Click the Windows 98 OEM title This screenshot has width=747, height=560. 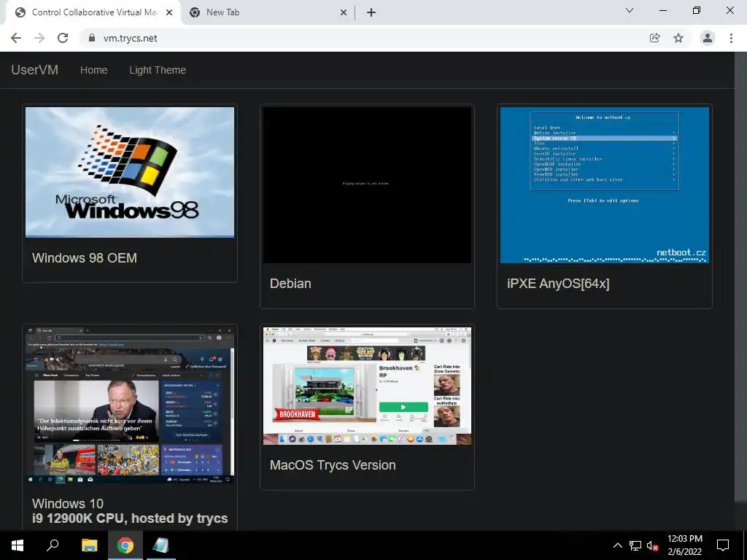85,257
